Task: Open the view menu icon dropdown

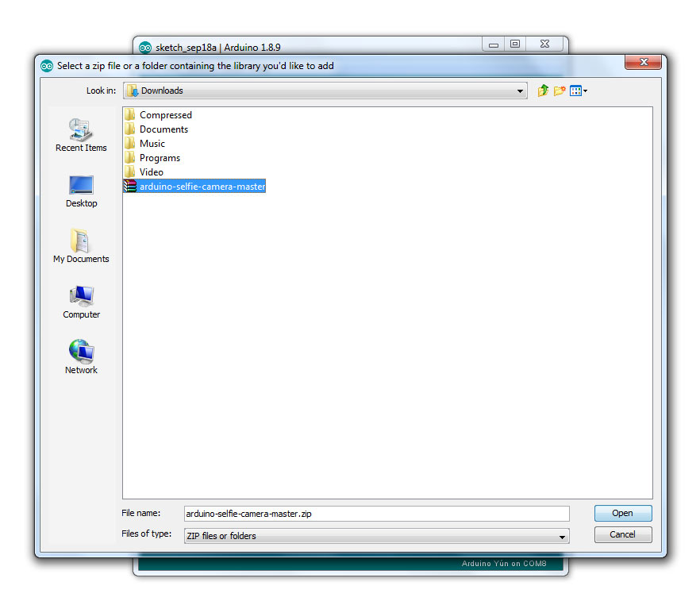Action: [579, 91]
